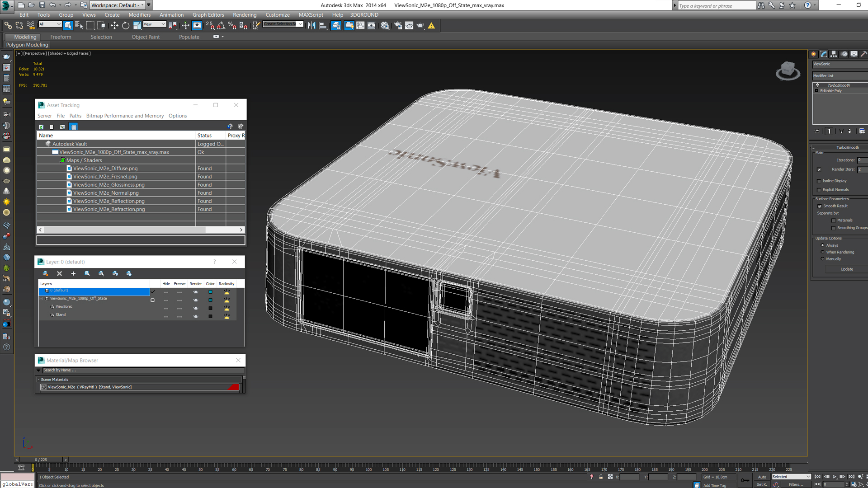This screenshot has width=868, height=488.
Task: Click the Bind to Space Warp tool
Action: 31,26
